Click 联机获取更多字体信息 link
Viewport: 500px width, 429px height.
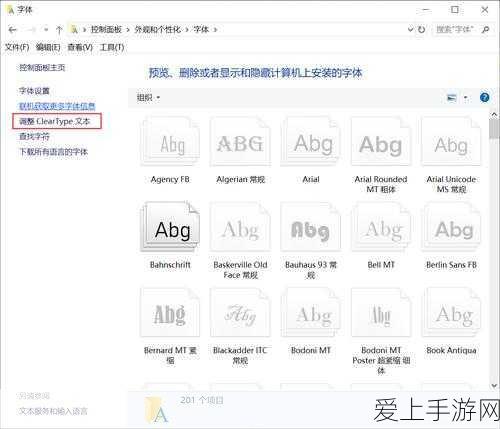point(57,106)
